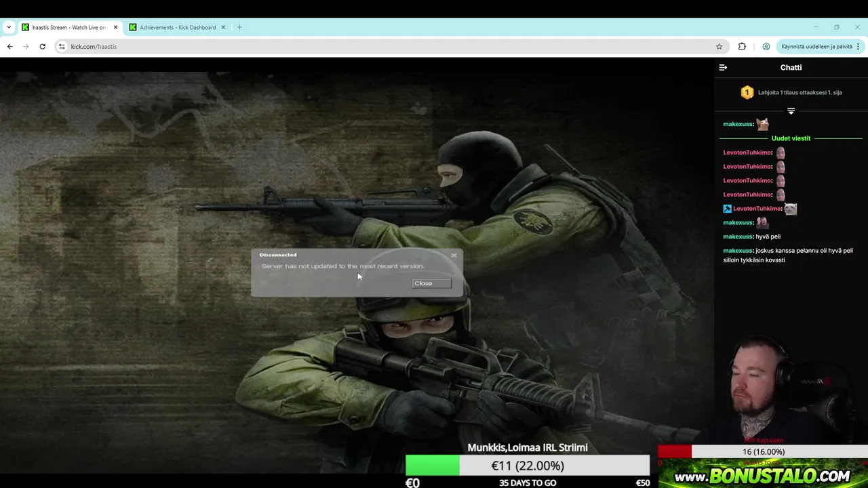Screen dimensions: 868x488
Task: Minimize the browser window
Action: point(816,27)
